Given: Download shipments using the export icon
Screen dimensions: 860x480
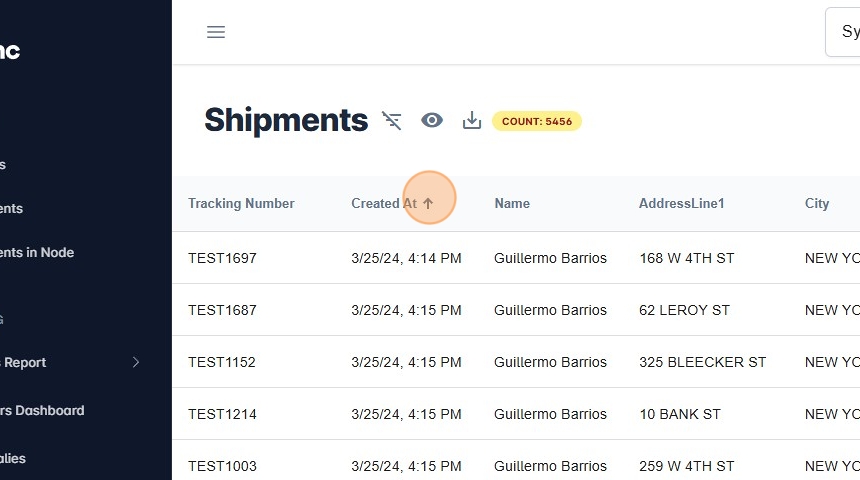Looking at the screenshot, I should (x=472, y=121).
